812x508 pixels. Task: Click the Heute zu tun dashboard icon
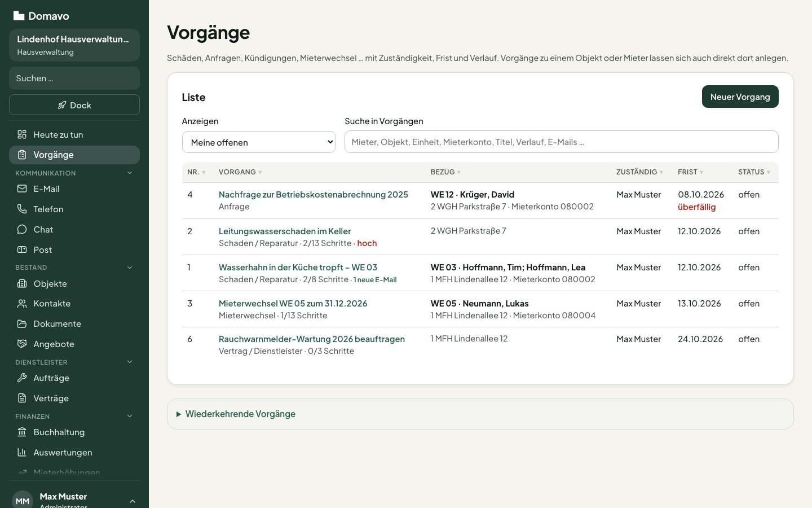[x=22, y=134]
